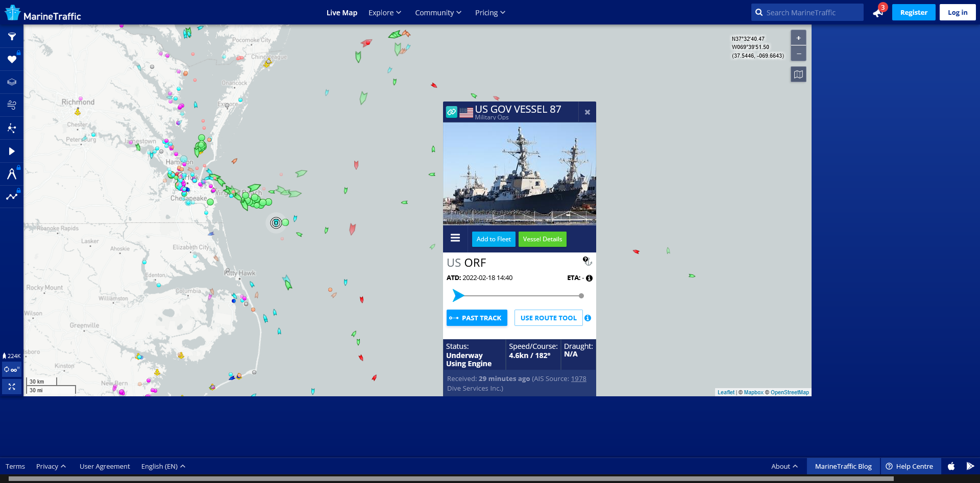This screenshot has width=980, height=483.
Task: Expand the Pricing menu
Action: [490, 13]
